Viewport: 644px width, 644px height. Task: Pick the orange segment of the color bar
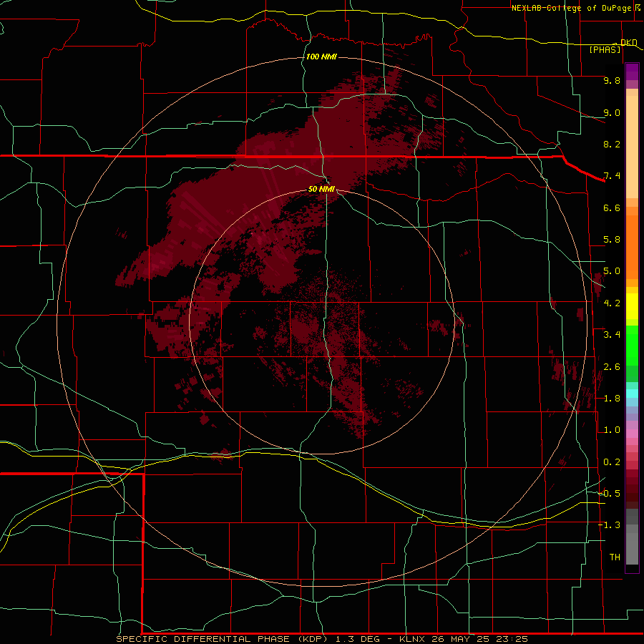pyautogui.click(x=632, y=246)
